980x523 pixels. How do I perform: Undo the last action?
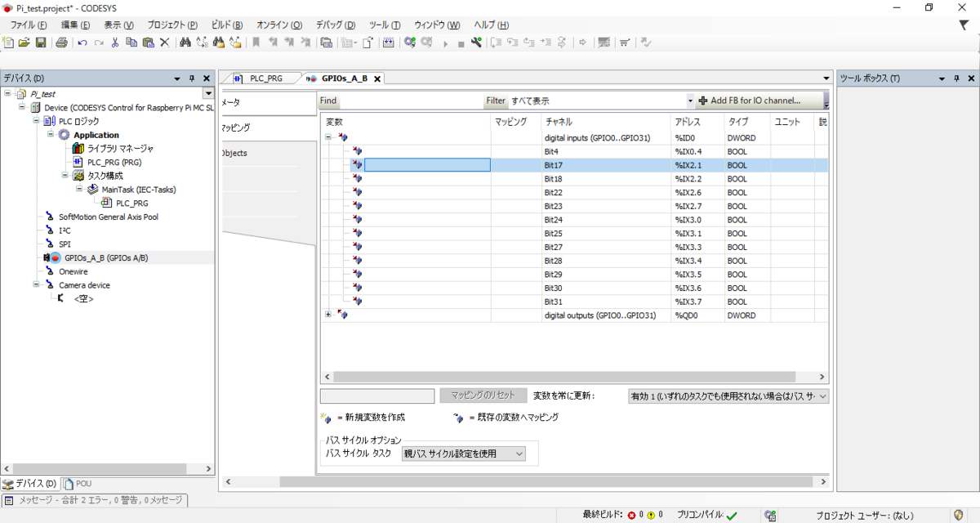82,42
